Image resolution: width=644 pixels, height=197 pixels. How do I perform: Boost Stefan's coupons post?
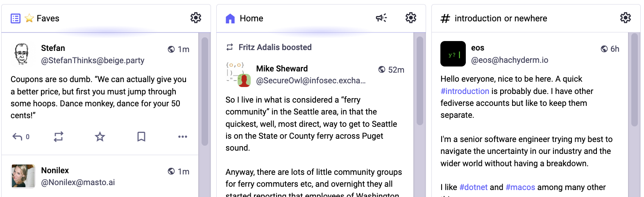pyautogui.click(x=59, y=137)
